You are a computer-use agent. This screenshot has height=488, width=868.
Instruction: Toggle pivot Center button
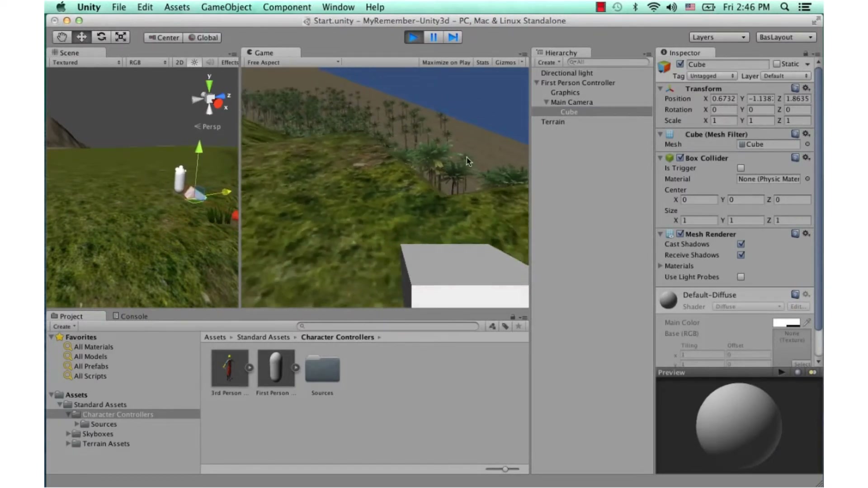click(x=164, y=38)
